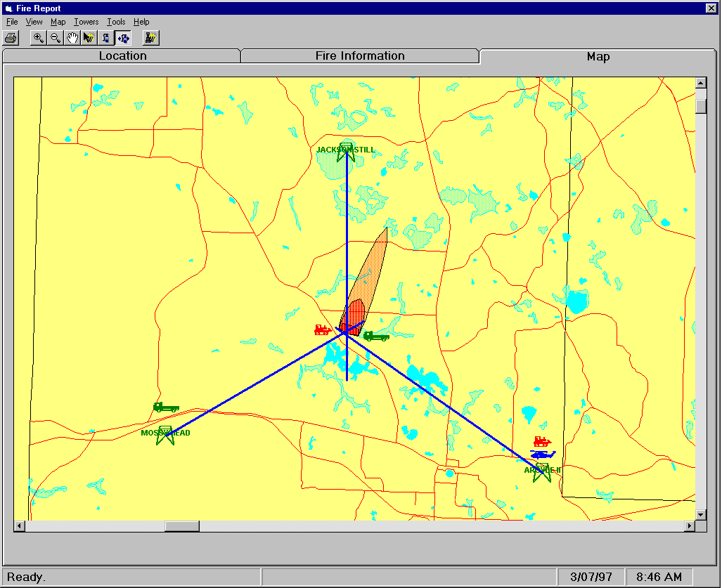
Task: Click the map vertical scroll up arrow
Action: click(x=701, y=83)
